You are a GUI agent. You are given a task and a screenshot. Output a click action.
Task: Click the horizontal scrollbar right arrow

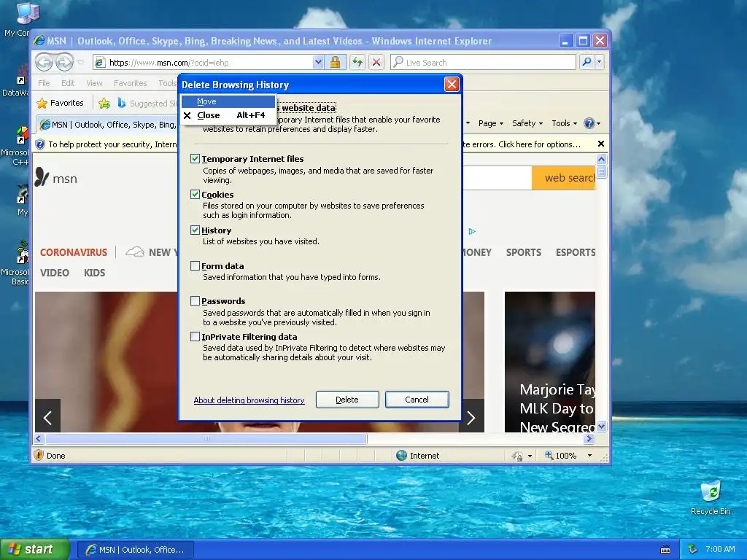click(589, 438)
